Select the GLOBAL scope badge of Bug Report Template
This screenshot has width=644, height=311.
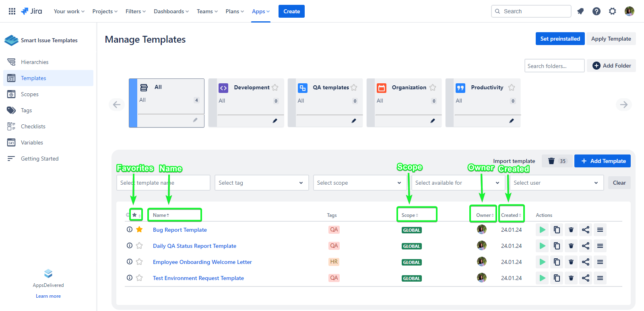pyautogui.click(x=411, y=230)
